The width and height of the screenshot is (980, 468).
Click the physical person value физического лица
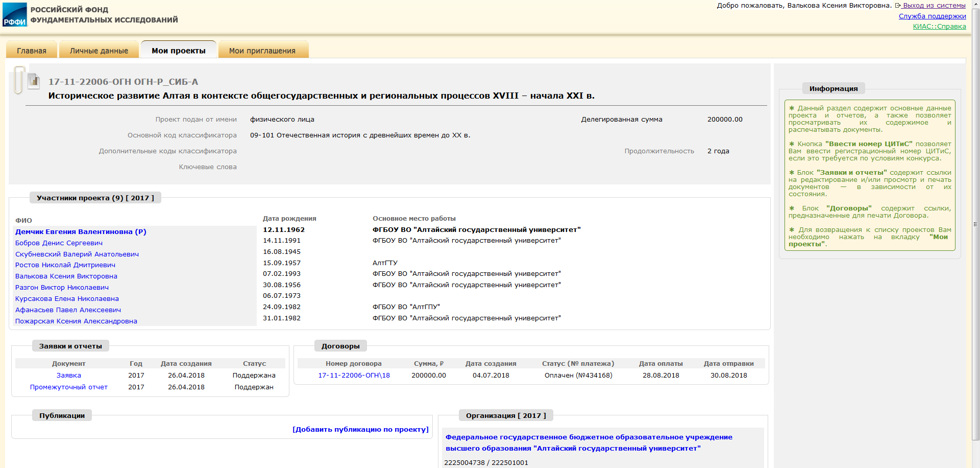click(x=282, y=119)
